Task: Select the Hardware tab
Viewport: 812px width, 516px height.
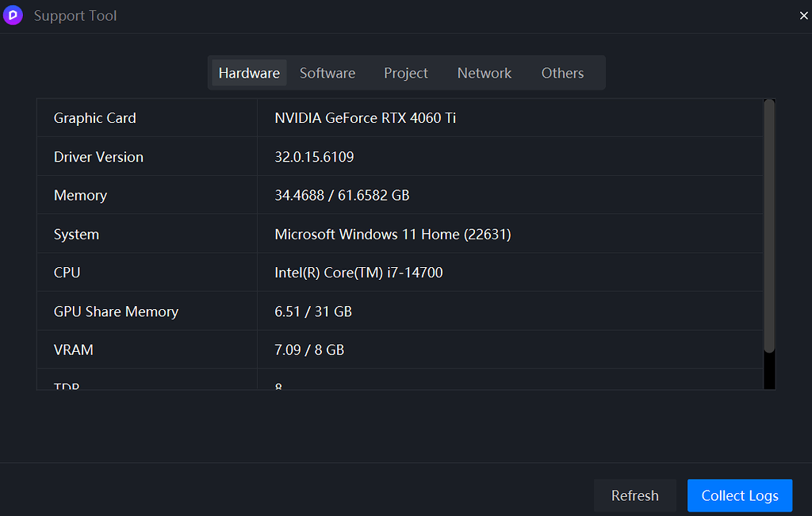Action: tap(248, 72)
